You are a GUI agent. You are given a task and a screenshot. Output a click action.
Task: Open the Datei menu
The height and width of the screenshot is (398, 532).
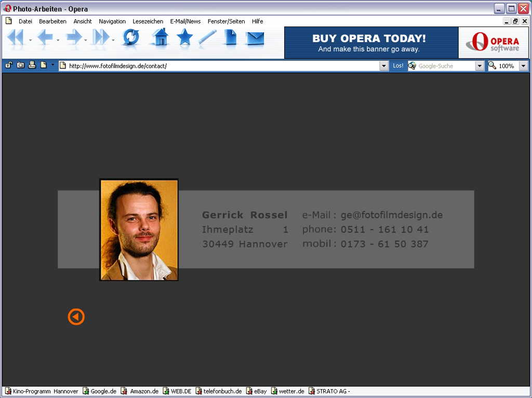25,21
